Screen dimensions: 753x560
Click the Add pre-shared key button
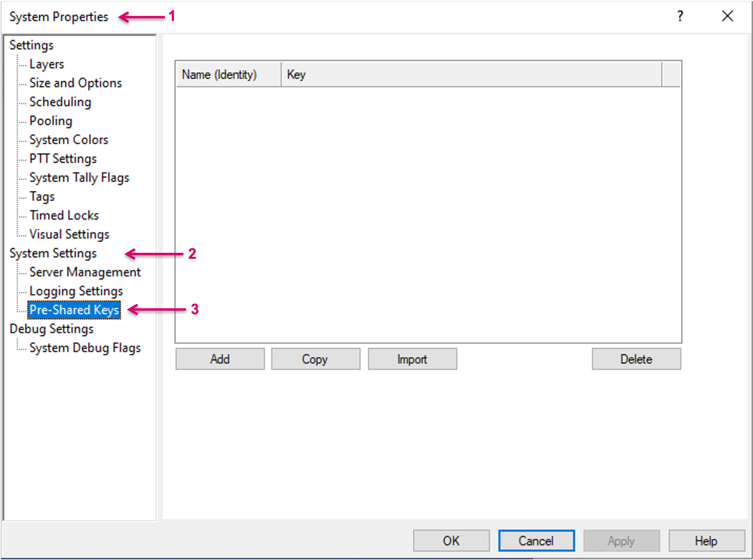pyautogui.click(x=220, y=359)
